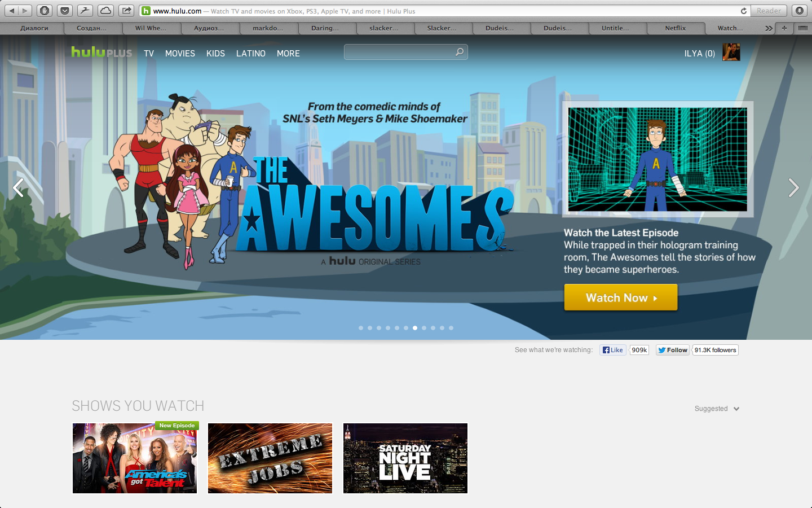Screen dimensions: 812x508
Task: Open the ILYA (0) account link
Action: coord(700,54)
